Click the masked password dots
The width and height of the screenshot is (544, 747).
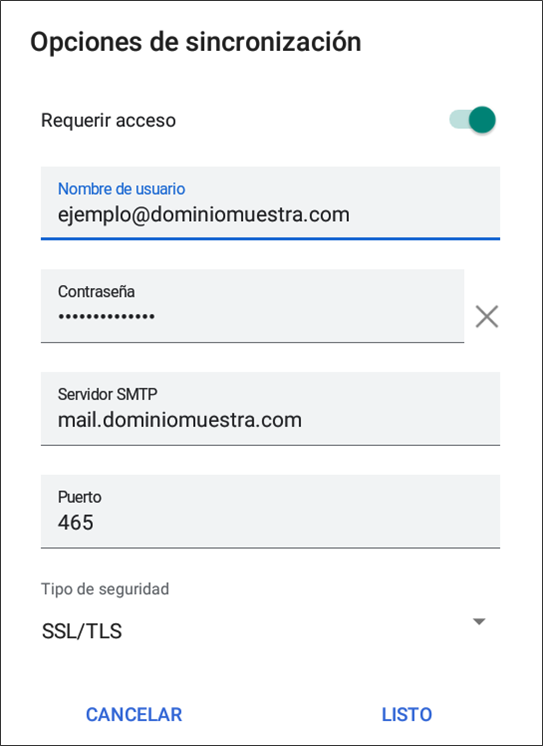pos(106,316)
